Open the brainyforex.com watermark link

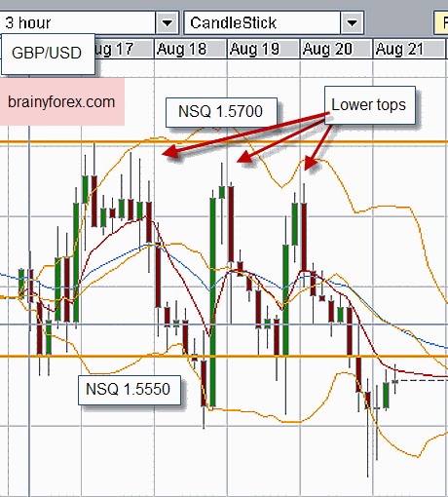click(61, 101)
